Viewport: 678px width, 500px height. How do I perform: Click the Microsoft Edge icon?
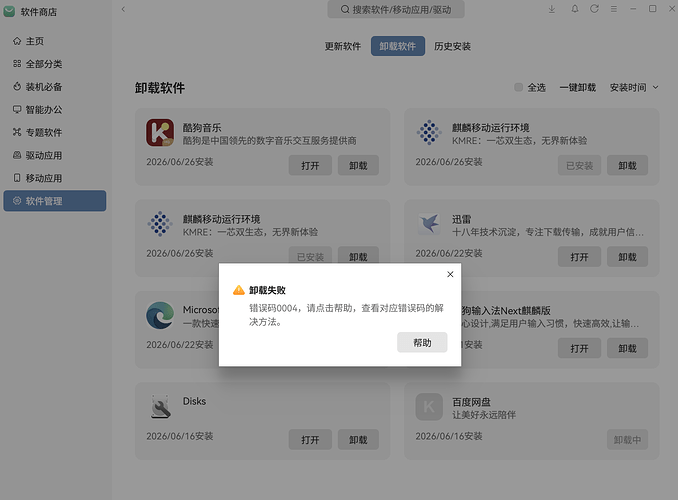point(160,315)
